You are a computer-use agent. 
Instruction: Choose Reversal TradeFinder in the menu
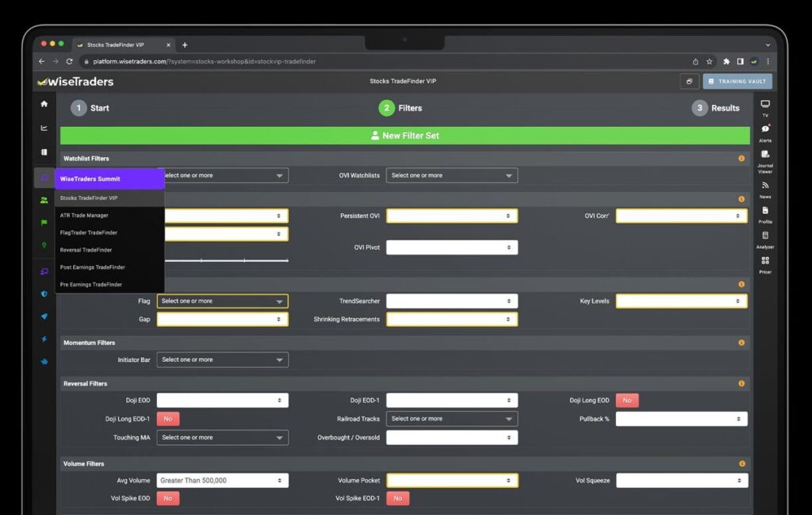[x=86, y=250]
